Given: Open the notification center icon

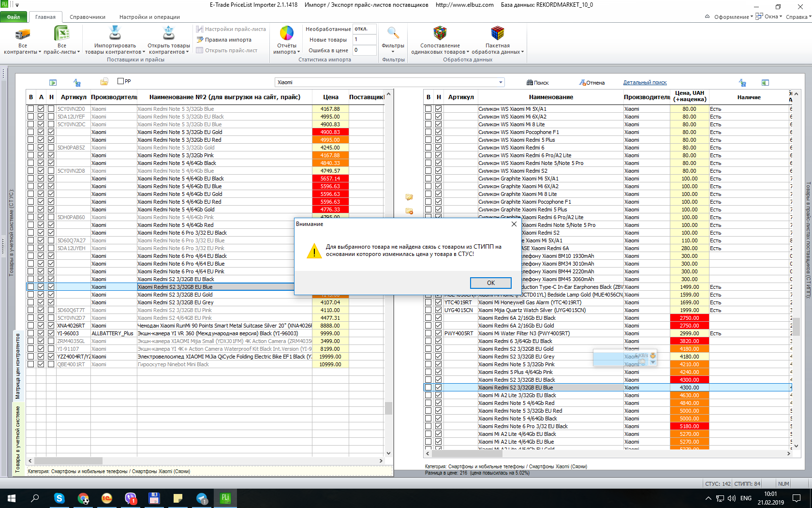Looking at the screenshot, I should pos(797,498).
